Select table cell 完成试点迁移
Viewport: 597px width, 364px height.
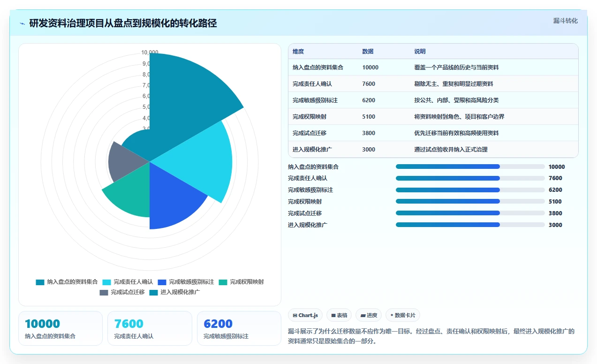(309, 133)
